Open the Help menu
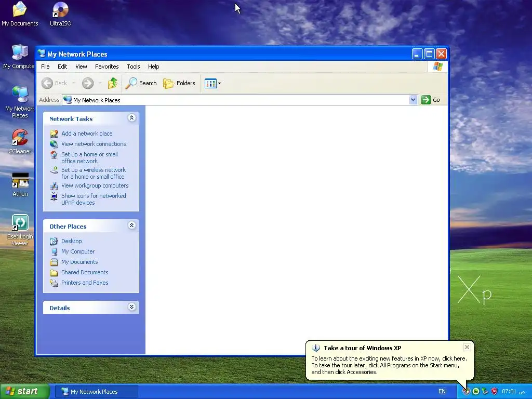The width and height of the screenshot is (532, 399). click(153, 66)
